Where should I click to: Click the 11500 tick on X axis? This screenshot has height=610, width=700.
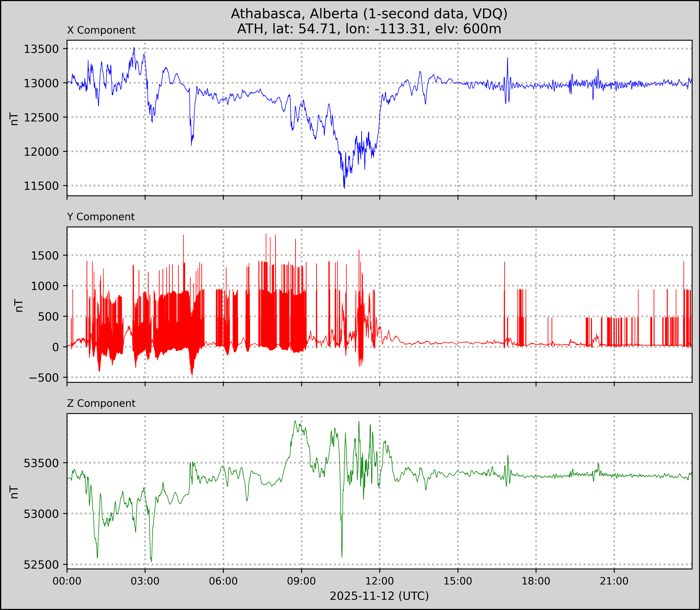[x=41, y=186]
